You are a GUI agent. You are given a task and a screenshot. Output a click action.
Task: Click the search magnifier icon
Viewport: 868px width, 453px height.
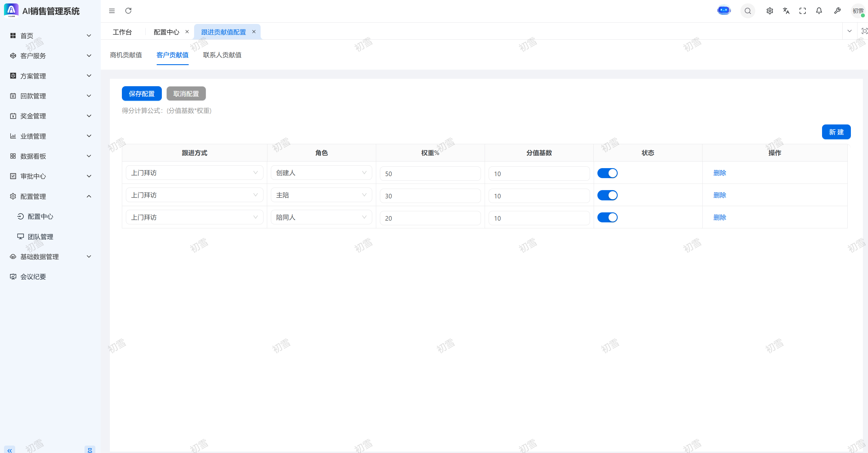pyautogui.click(x=747, y=11)
